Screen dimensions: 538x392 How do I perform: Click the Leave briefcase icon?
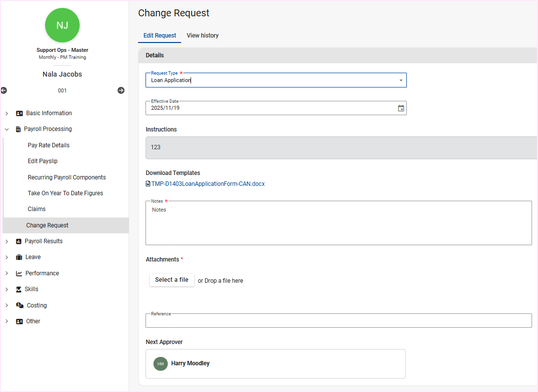click(19, 257)
